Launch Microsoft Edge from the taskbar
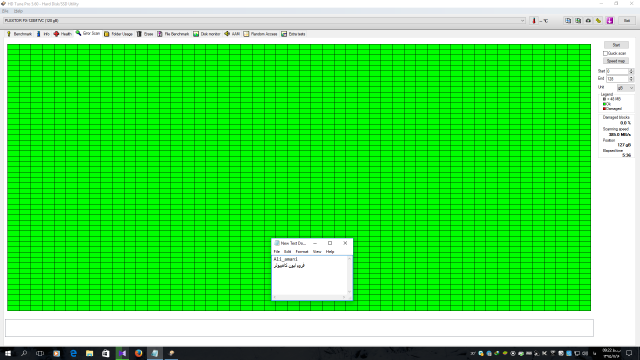640x360 pixels. [73, 353]
